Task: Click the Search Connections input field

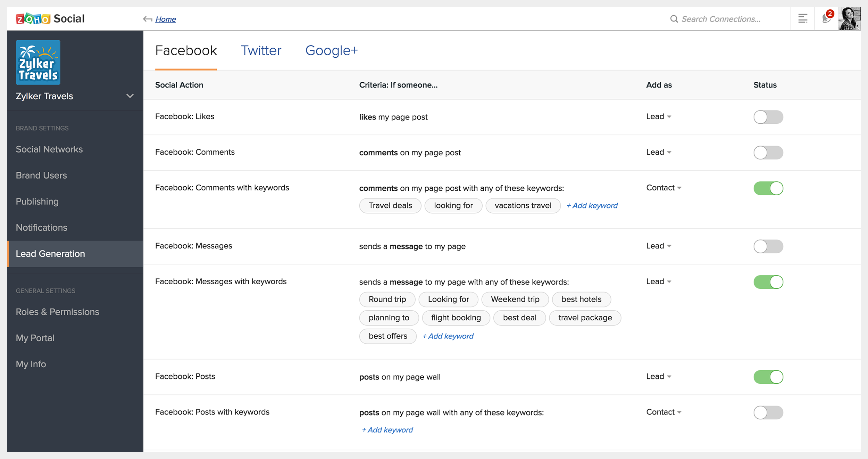Action: point(721,19)
